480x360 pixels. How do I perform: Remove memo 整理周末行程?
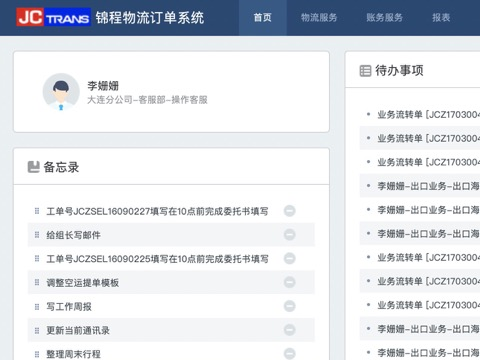289,354
